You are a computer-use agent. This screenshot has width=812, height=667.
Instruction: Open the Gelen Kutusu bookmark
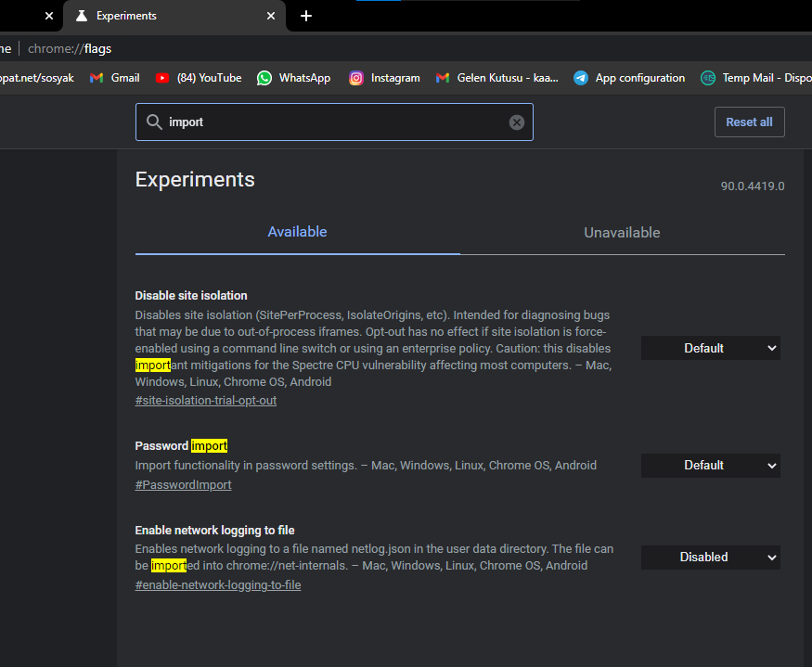pyautogui.click(x=496, y=78)
